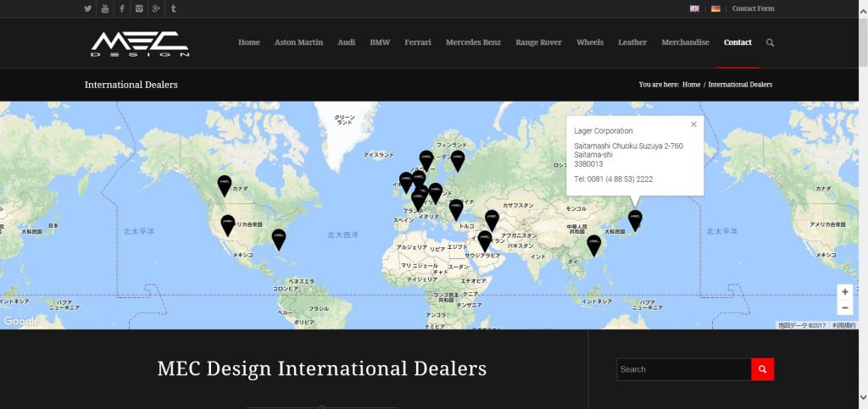
Task: Zoom in on the map
Action: click(844, 292)
